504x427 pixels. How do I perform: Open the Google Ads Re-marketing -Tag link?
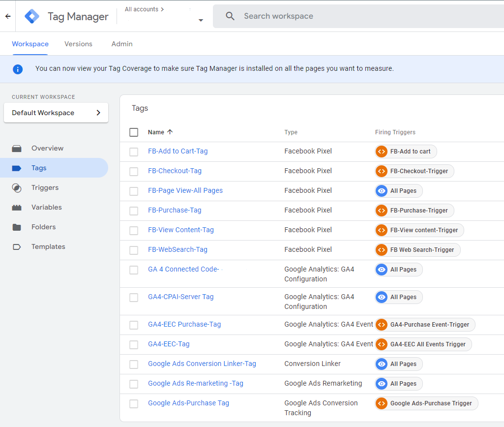(x=195, y=383)
